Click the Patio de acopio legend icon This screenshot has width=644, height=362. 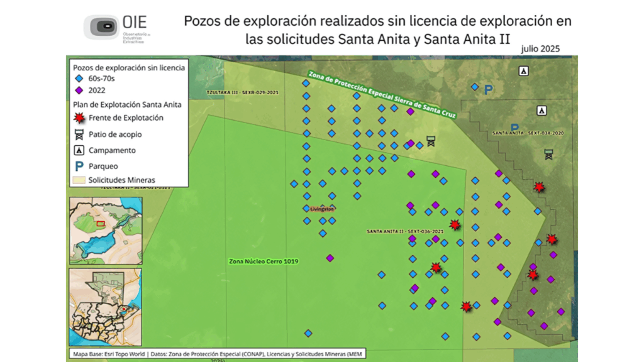tap(79, 134)
